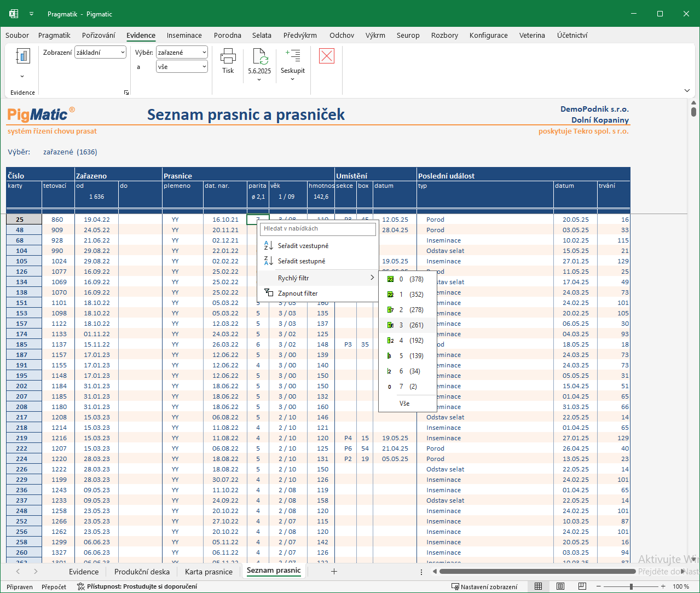Screen dimensions: 700x593
Task: Switch to Page Break Preview view
Action: 582,586
